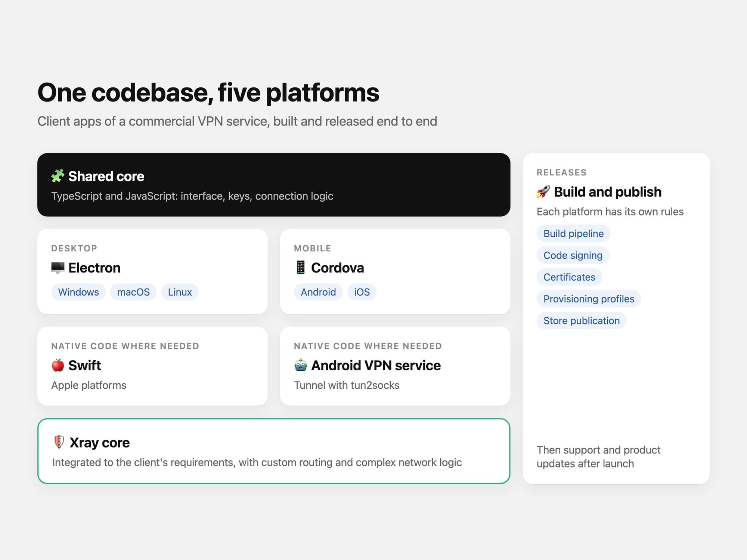
Task: Click the MOBILE section label
Action: pyautogui.click(x=313, y=248)
